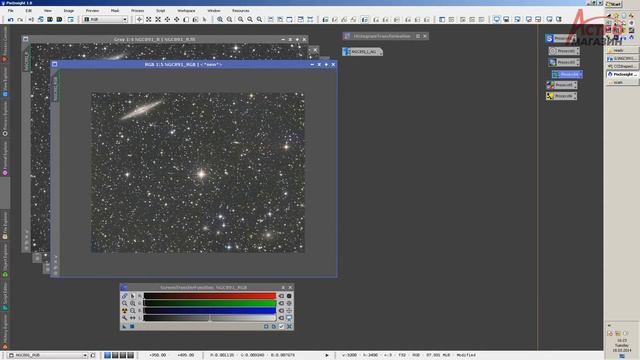Toggle the fourth channel display square in status bar
Viewport: 640px width, 360px height.
point(131,356)
